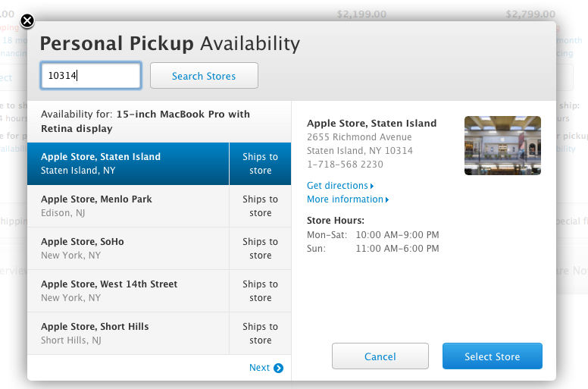588x389 pixels.
Task: Select Apple Store, Staten Island row
Action: 128,164
